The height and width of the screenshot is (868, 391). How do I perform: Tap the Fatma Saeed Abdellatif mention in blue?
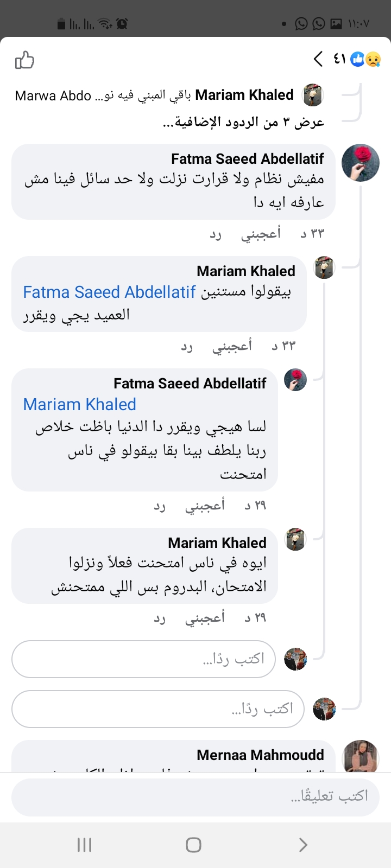point(109,292)
